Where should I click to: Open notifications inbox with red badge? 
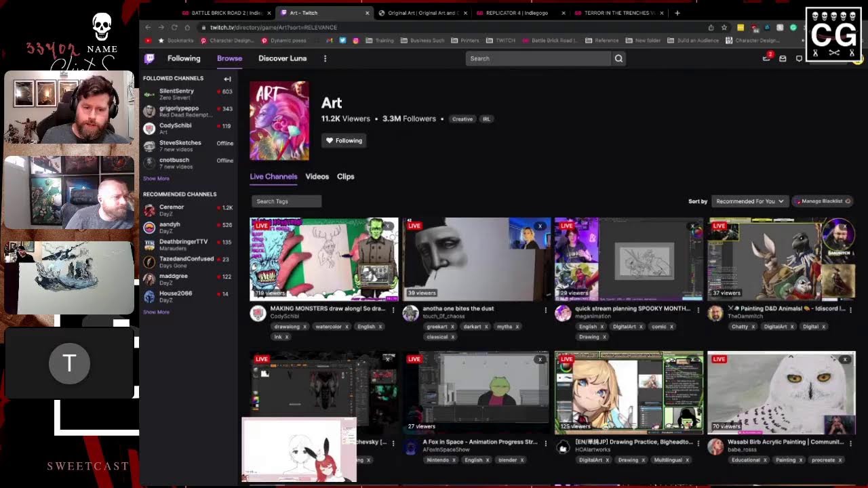tap(767, 58)
